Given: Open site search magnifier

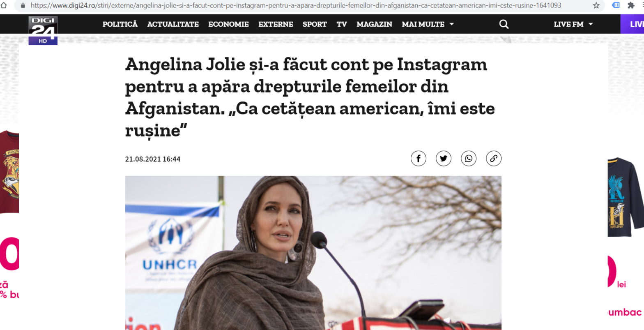Looking at the screenshot, I should tap(504, 24).
